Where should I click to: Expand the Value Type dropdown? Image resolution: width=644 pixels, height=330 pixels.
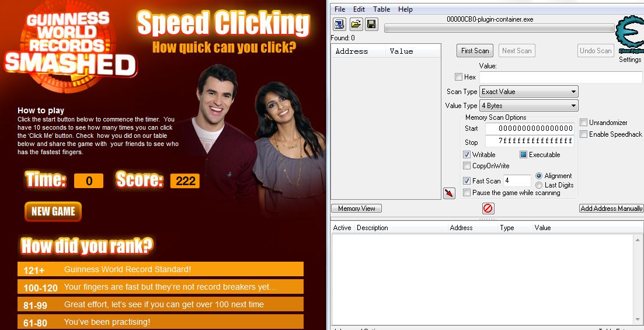(529, 106)
